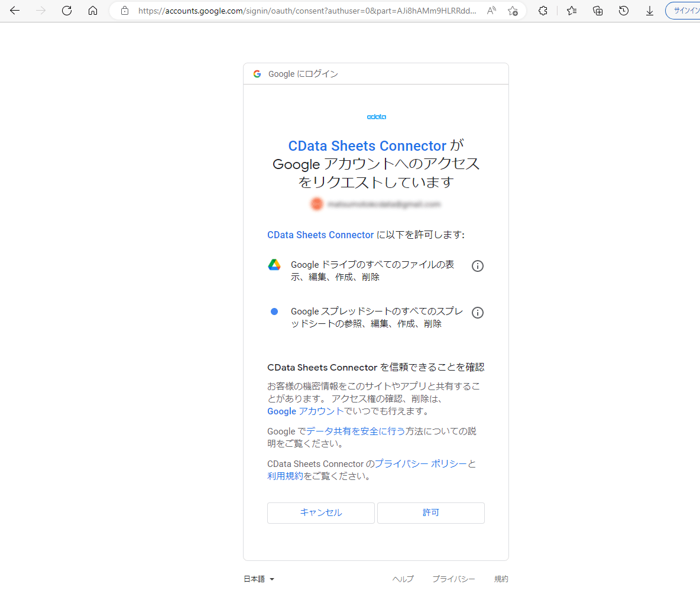Open the プライバシー footer link
The height and width of the screenshot is (597, 700).
(x=453, y=579)
